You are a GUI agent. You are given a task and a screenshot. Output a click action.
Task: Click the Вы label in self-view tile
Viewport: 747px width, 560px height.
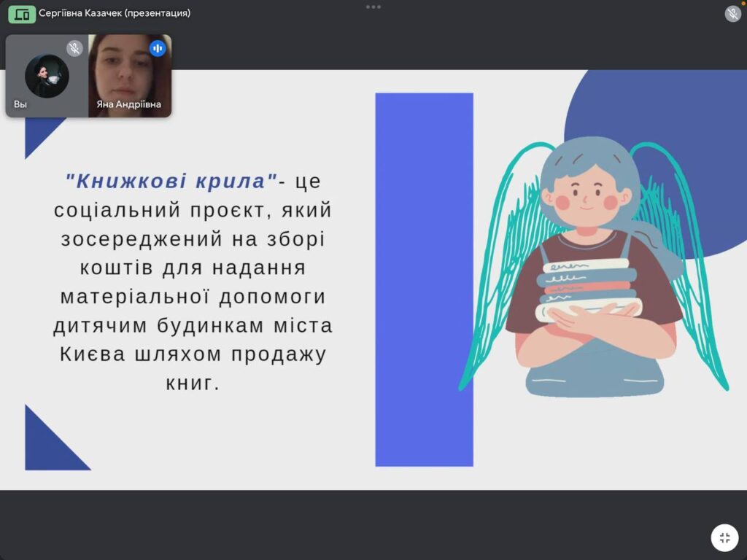tap(20, 104)
